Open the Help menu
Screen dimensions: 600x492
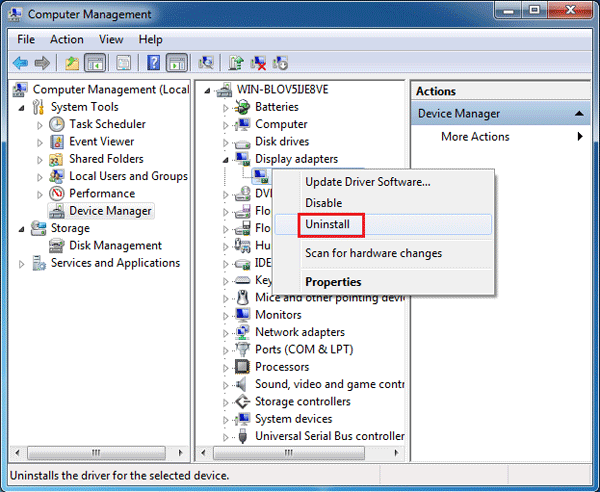150,39
